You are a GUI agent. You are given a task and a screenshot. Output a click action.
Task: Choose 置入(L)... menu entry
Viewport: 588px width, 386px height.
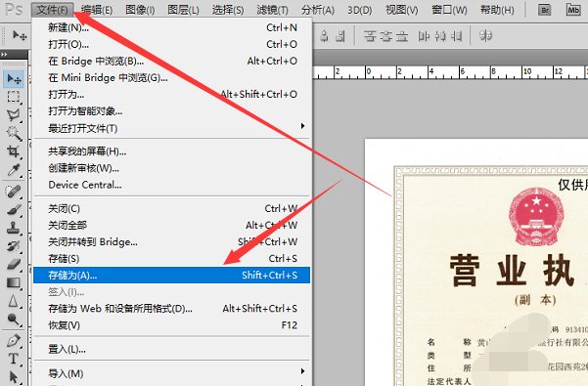(172, 349)
